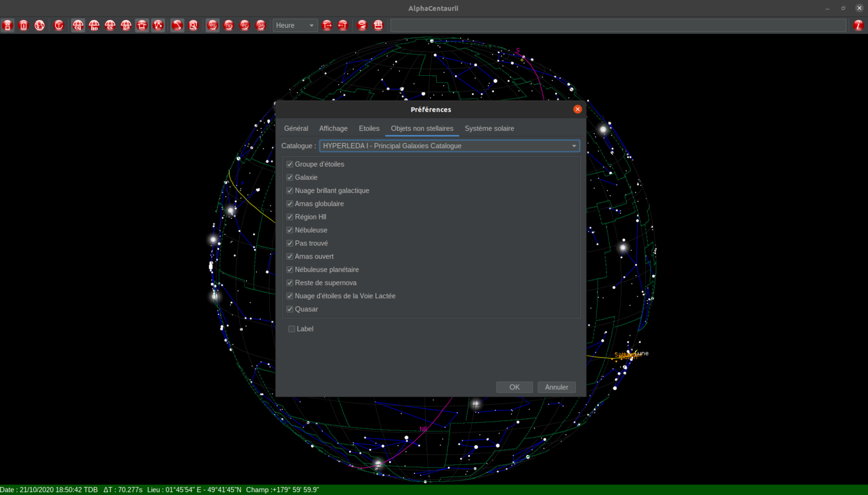
Task: Go to the Etoiles preferences tab
Action: pos(369,128)
